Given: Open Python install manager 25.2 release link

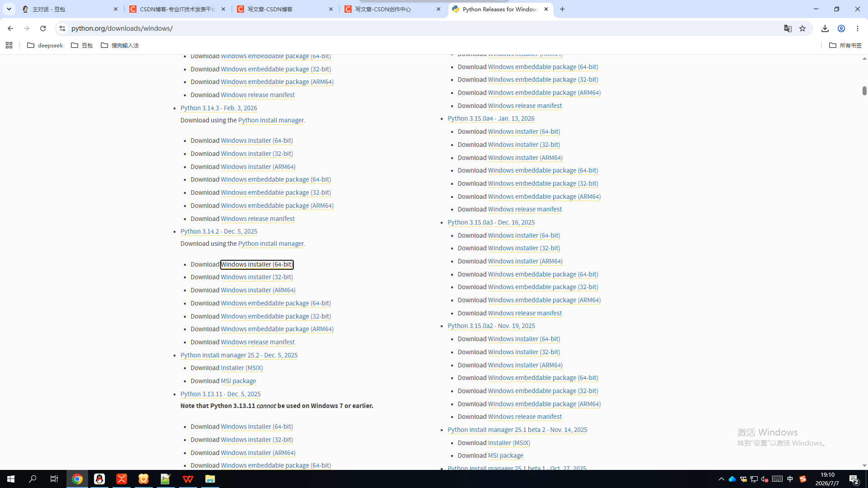Looking at the screenshot, I should [239, 355].
